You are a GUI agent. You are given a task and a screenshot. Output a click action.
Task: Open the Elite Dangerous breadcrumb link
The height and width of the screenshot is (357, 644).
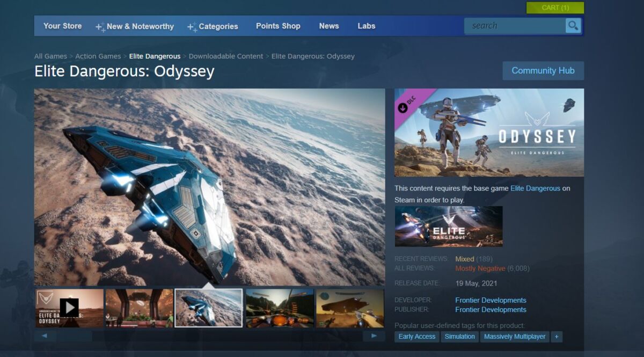[x=155, y=56]
